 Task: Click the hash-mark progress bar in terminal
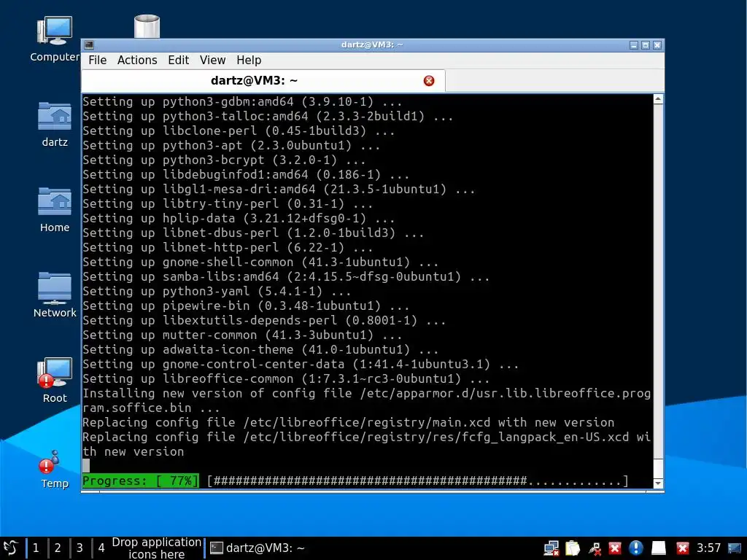click(x=418, y=481)
